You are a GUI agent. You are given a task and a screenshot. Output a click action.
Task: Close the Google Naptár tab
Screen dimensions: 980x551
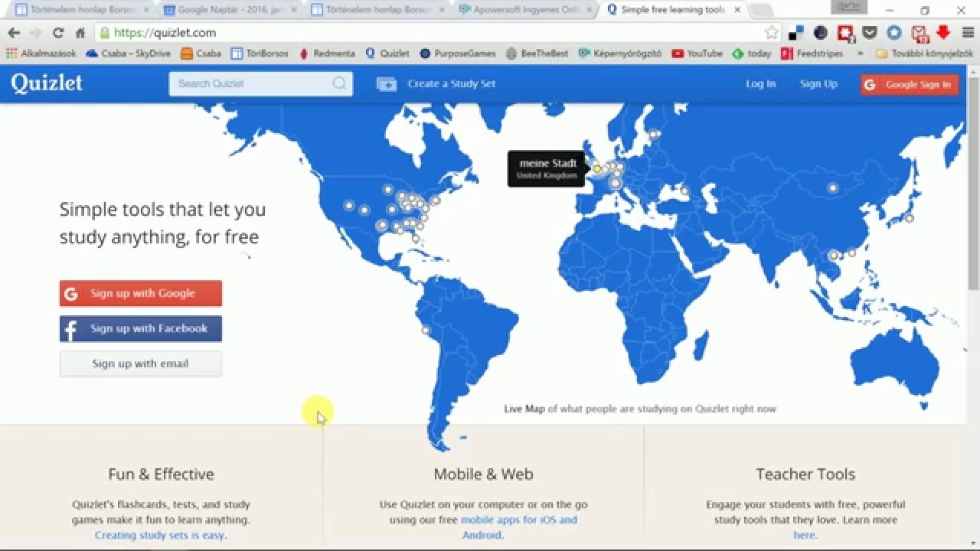click(294, 10)
